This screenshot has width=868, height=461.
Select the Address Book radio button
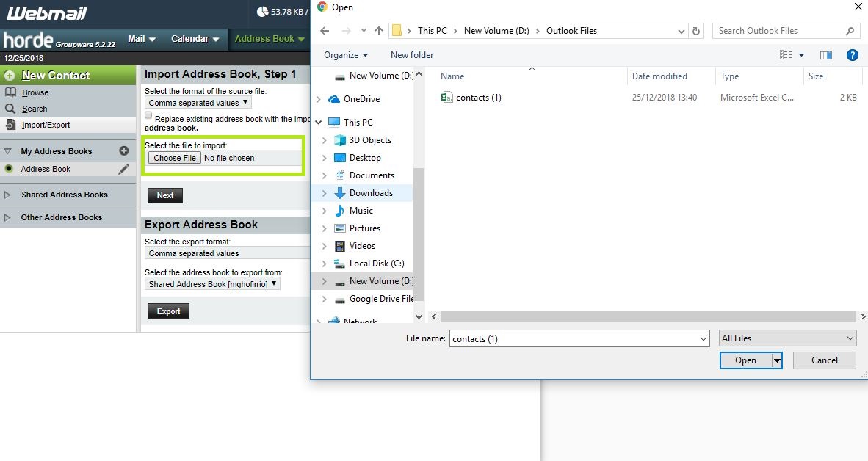[x=9, y=169]
